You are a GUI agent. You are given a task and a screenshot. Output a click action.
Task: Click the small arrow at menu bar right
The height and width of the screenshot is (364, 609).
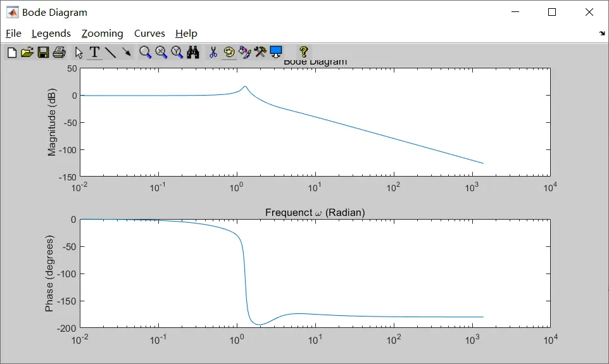[602, 34]
